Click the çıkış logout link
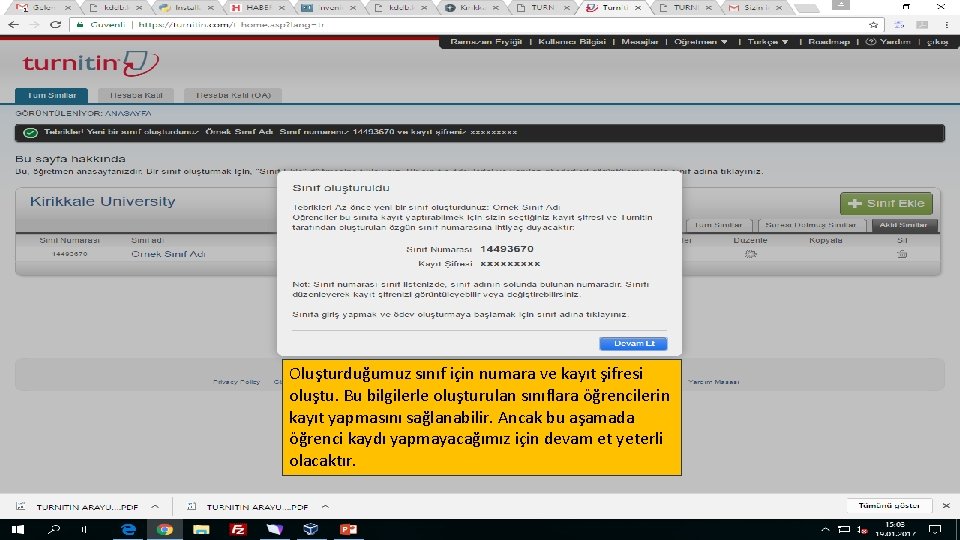 (x=937, y=42)
